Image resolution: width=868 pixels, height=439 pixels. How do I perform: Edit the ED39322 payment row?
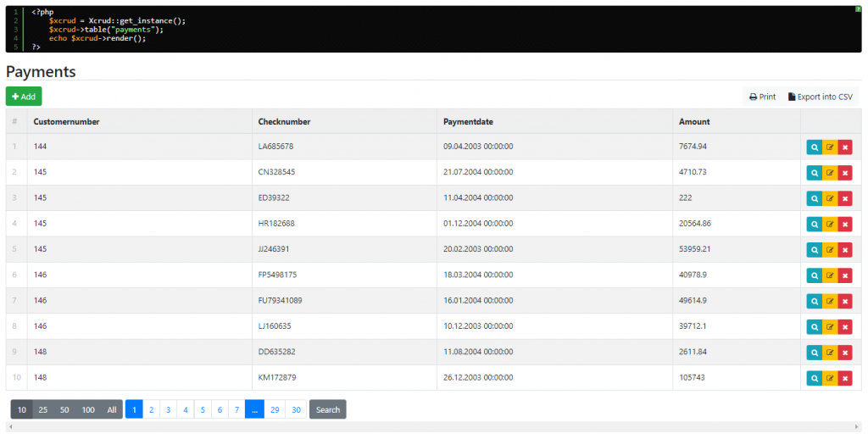(830, 198)
